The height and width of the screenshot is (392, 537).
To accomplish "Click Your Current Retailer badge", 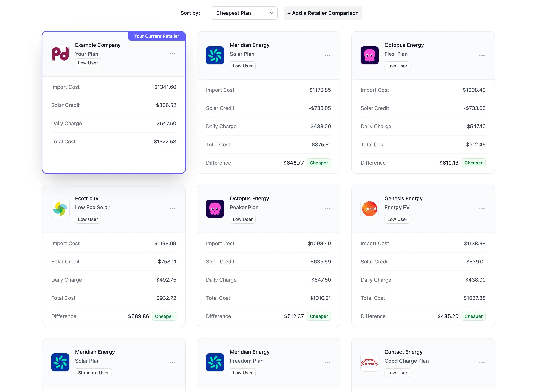I will pyautogui.click(x=157, y=36).
